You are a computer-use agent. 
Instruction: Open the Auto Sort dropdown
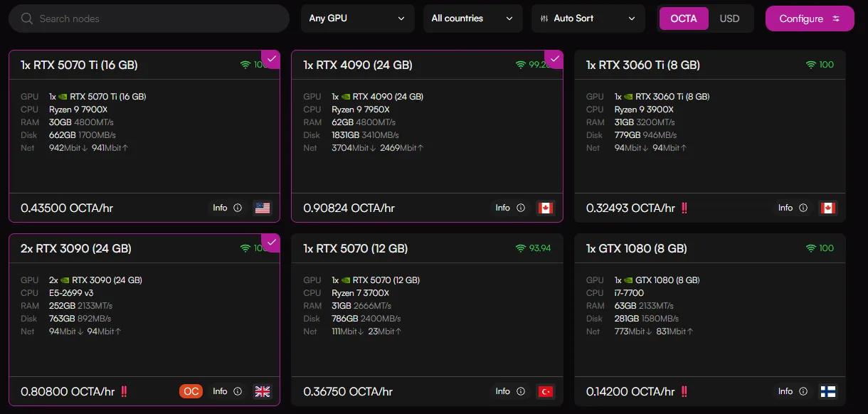588,18
